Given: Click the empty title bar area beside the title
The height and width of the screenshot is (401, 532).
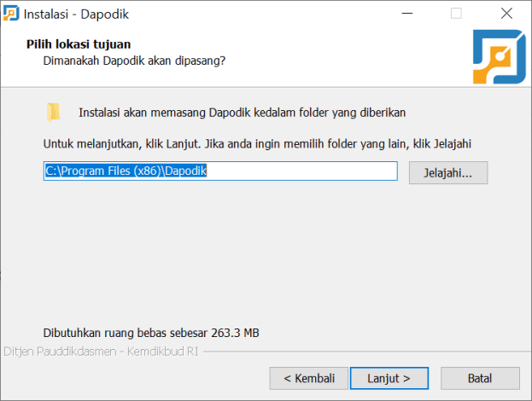Looking at the screenshot, I should click(256, 14).
